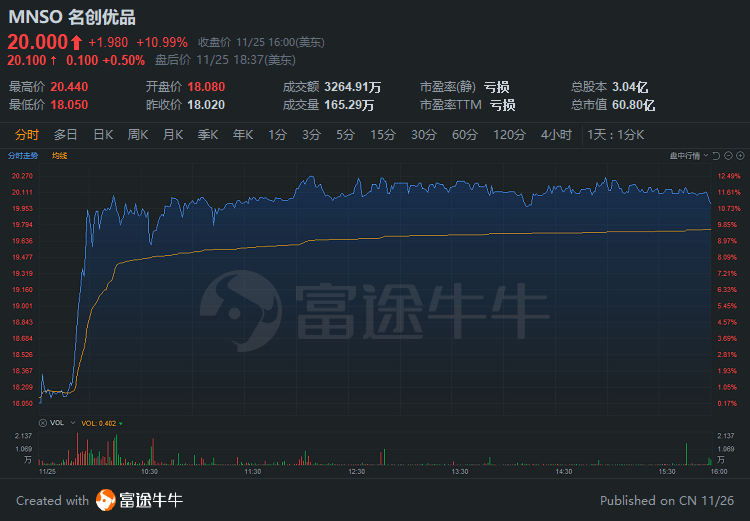The image size is (750, 521).
Task: Open the 周K weekly chart tab
Action: 138,135
